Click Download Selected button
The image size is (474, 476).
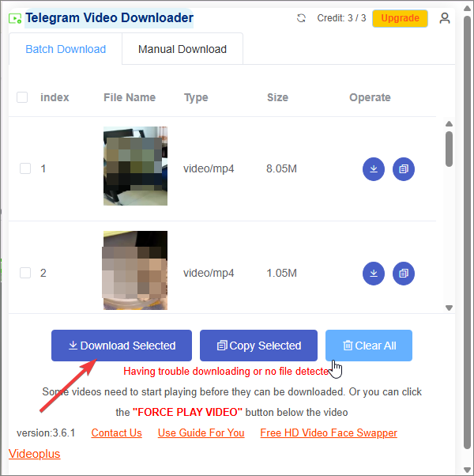click(x=122, y=346)
